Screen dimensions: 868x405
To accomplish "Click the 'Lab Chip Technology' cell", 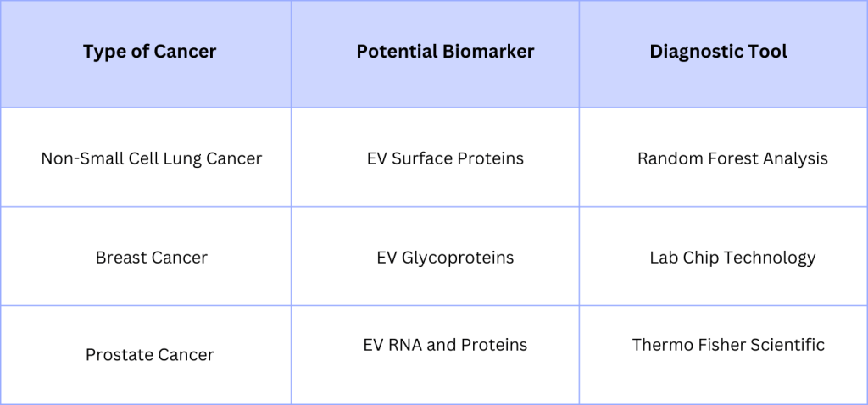I will 732,258.
